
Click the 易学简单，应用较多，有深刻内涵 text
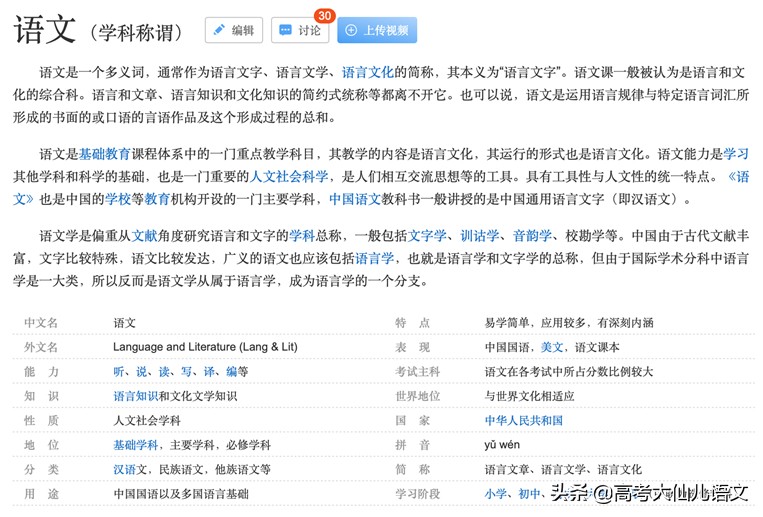tap(569, 323)
